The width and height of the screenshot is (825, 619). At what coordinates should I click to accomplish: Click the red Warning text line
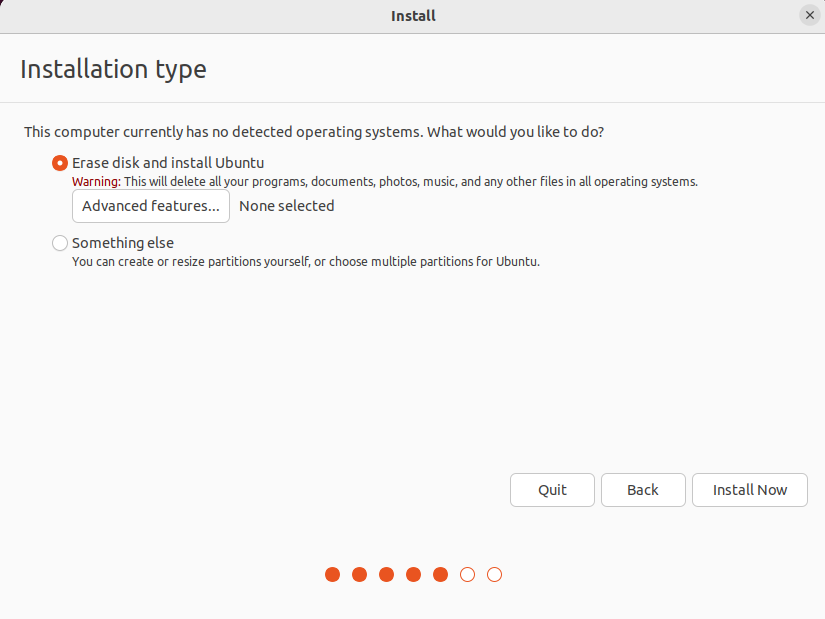(x=385, y=182)
